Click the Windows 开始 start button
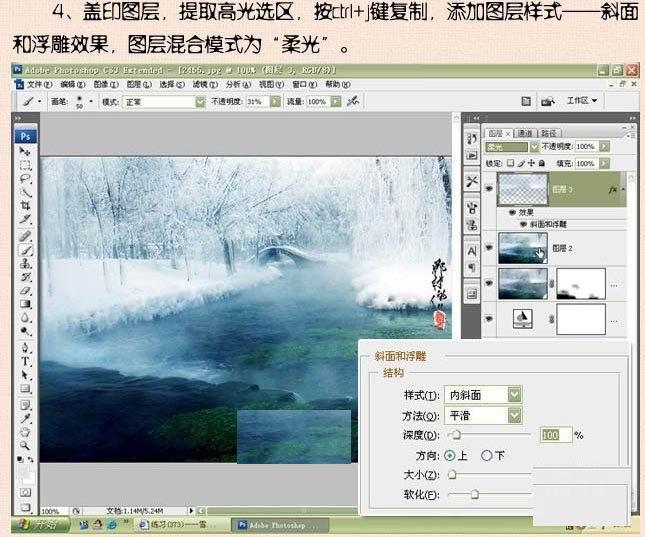 click(x=41, y=525)
